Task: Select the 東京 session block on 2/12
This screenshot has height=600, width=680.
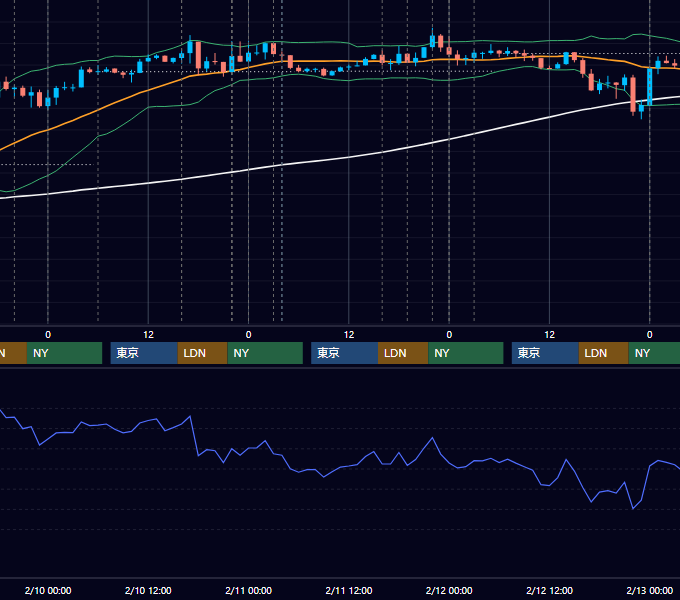Action: (545, 353)
